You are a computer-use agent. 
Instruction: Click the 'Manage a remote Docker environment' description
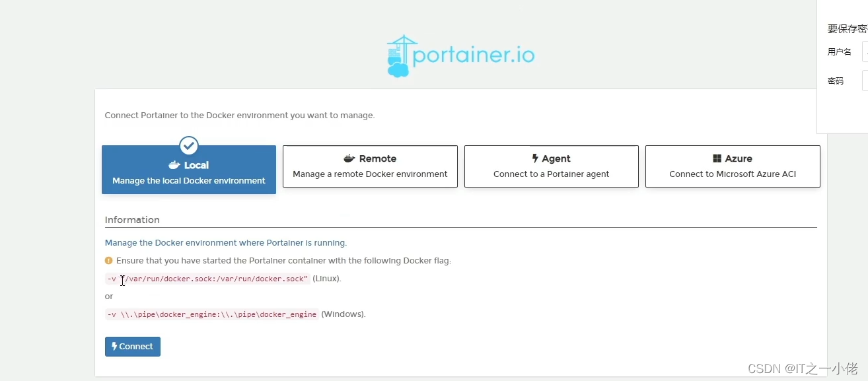click(370, 174)
